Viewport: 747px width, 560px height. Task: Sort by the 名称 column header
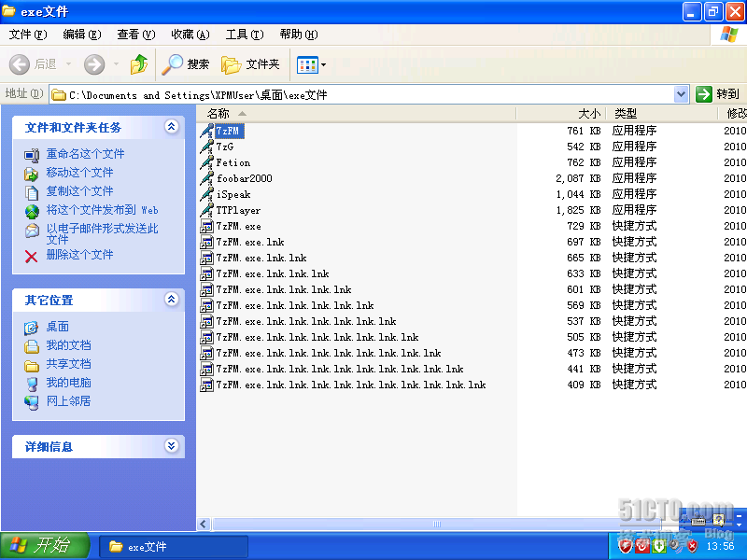(357, 113)
